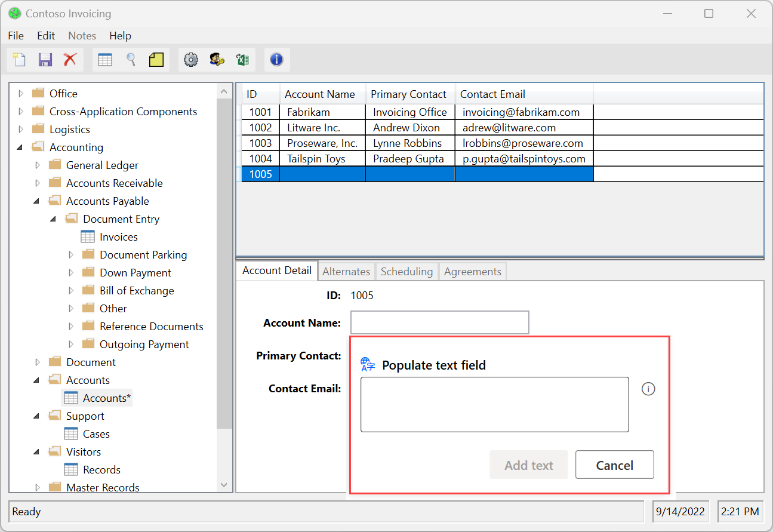Click the Save floppy disk icon

[45, 60]
